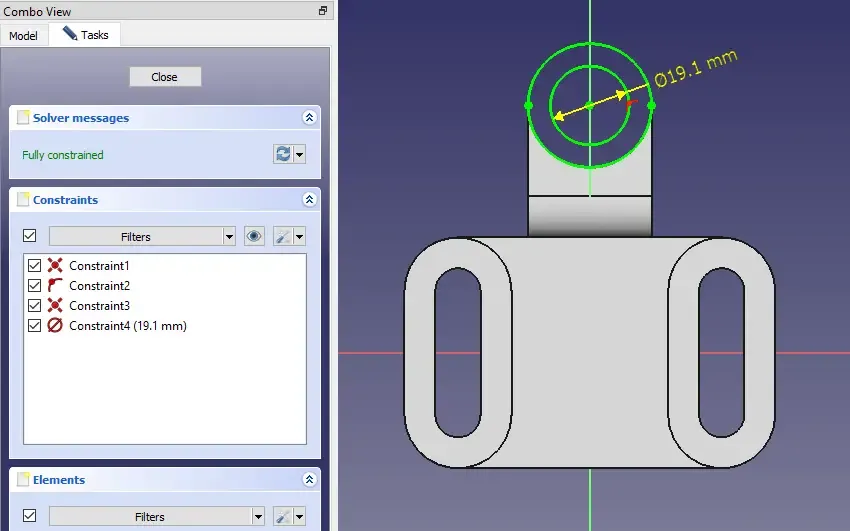Click the solver recompute refresh icon
This screenshot has width=850, height=531.
(x=283, y=154)
